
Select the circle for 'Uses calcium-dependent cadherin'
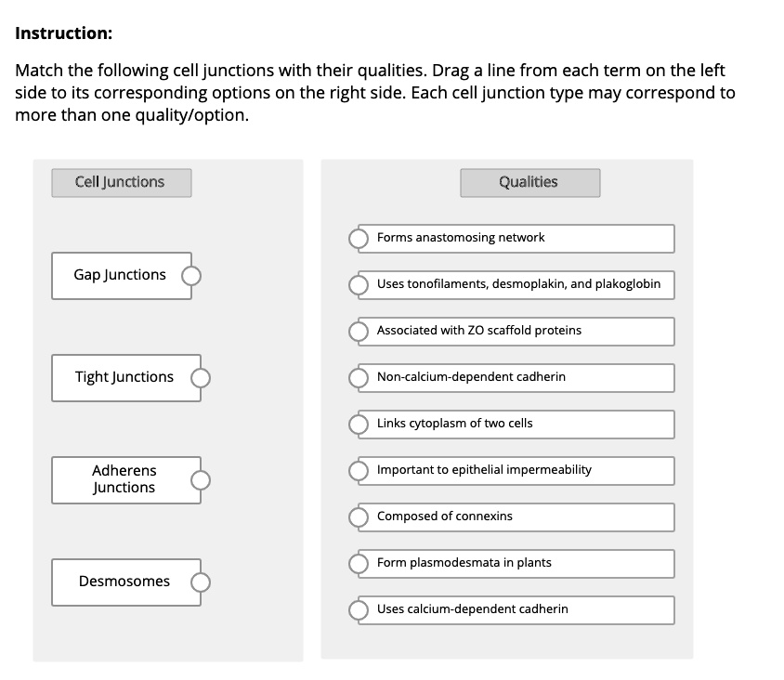(358, 610)
